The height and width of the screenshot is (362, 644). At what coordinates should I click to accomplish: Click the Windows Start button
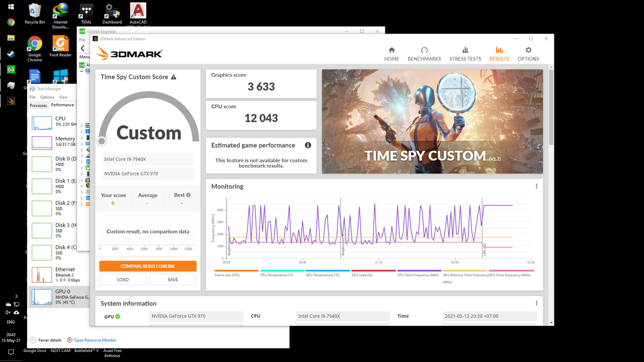coord(11,7)
